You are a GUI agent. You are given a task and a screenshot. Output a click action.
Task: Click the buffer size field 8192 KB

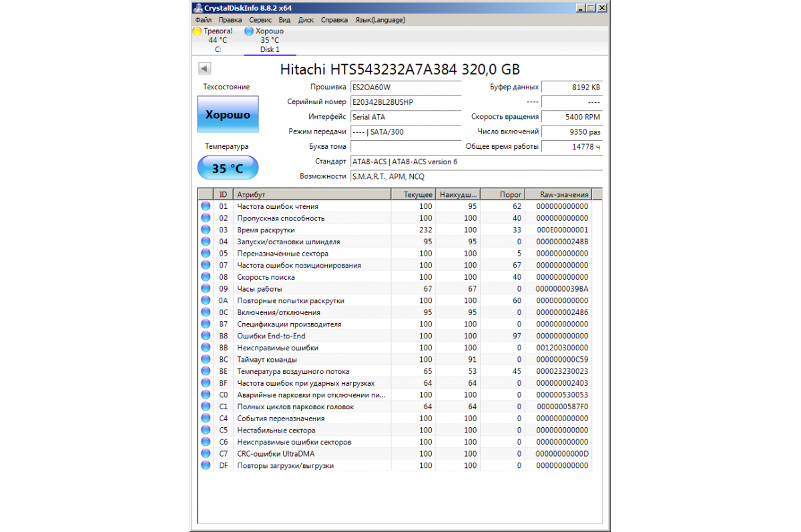(571, 87)
